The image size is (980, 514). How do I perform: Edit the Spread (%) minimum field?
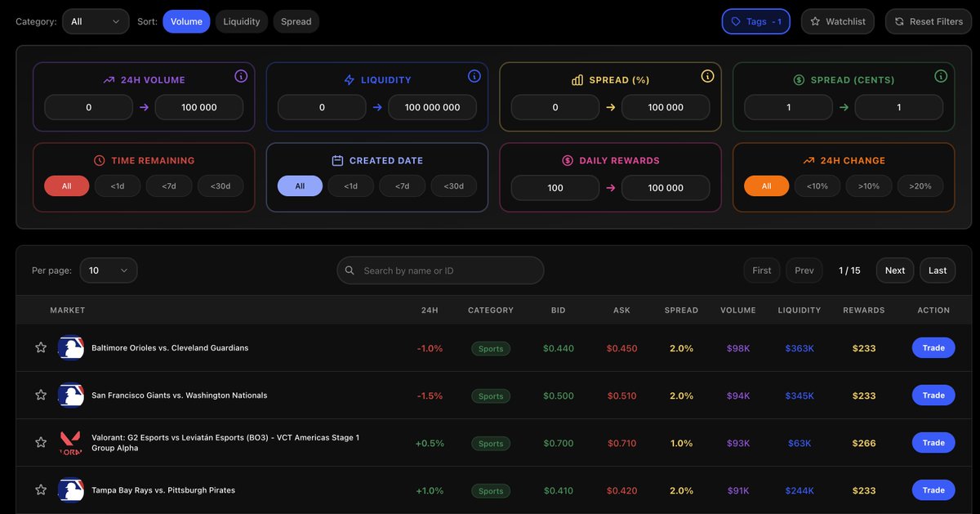(x=555, y=107)
